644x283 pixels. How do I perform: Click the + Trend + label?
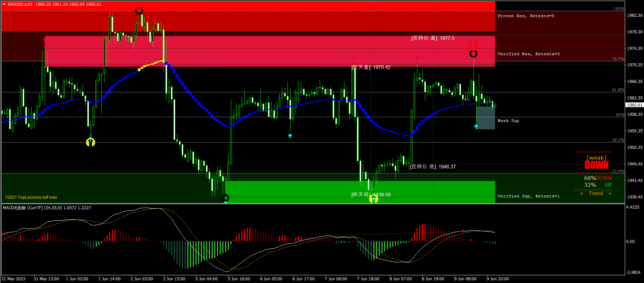point(596,193)
